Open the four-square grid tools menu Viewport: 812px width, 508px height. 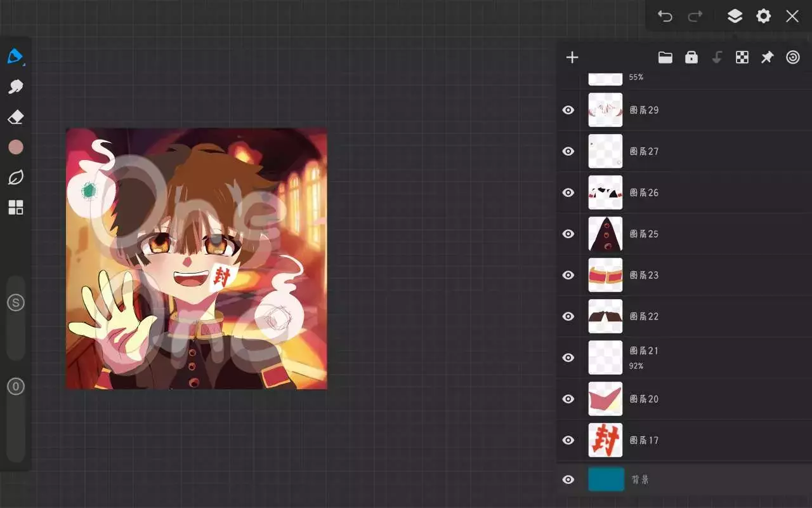coord(15,208)
